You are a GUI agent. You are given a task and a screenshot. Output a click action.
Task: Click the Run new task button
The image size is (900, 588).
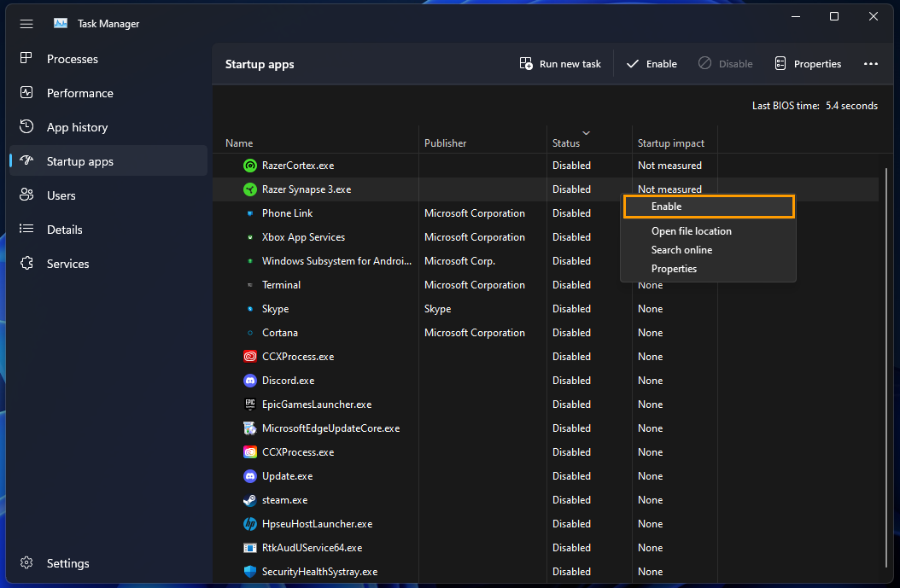559,64
